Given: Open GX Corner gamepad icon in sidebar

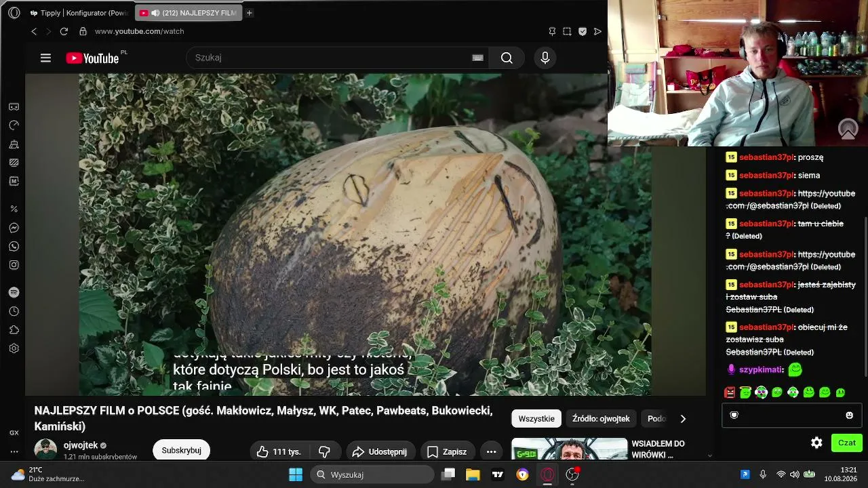Looking at the screenshot, I should click(14, 106).
